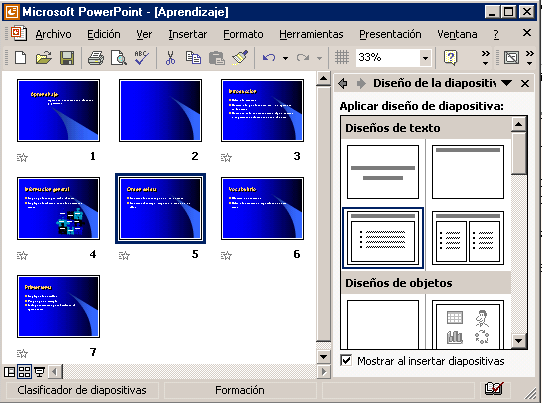Screen dimensions: 542x403
Task: Apply the Title and Content object layout
Action: tap(468, 324)
